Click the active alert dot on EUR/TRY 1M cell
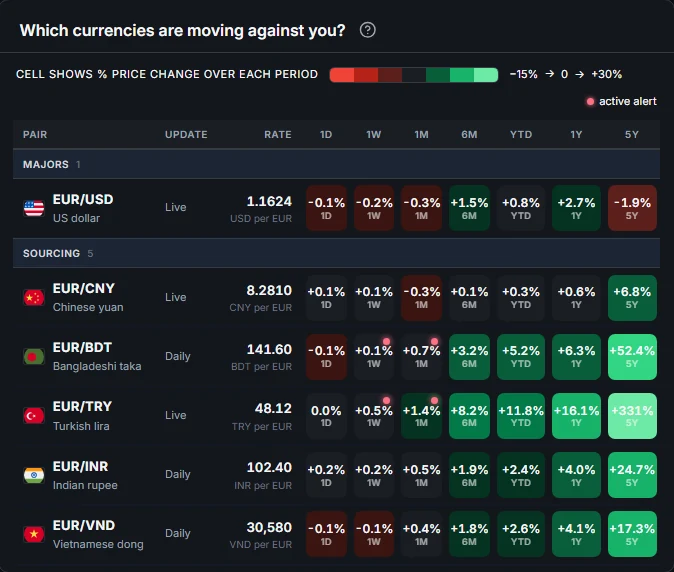 434,401
